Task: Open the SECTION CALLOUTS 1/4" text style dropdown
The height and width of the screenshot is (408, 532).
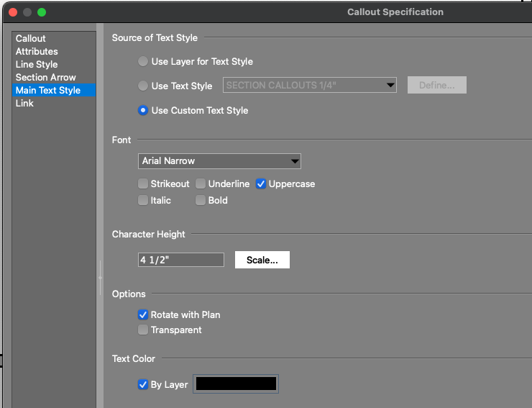Action: [x=311, y=85]
